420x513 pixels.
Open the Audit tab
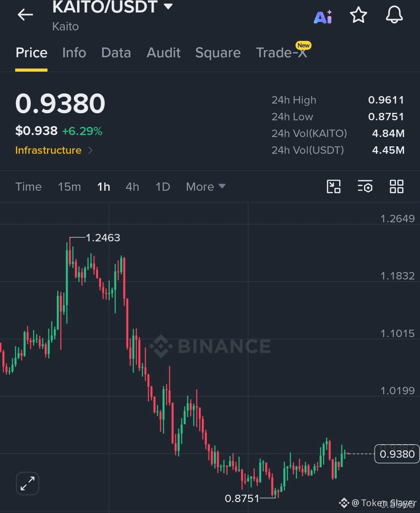[x=163, y=53]
